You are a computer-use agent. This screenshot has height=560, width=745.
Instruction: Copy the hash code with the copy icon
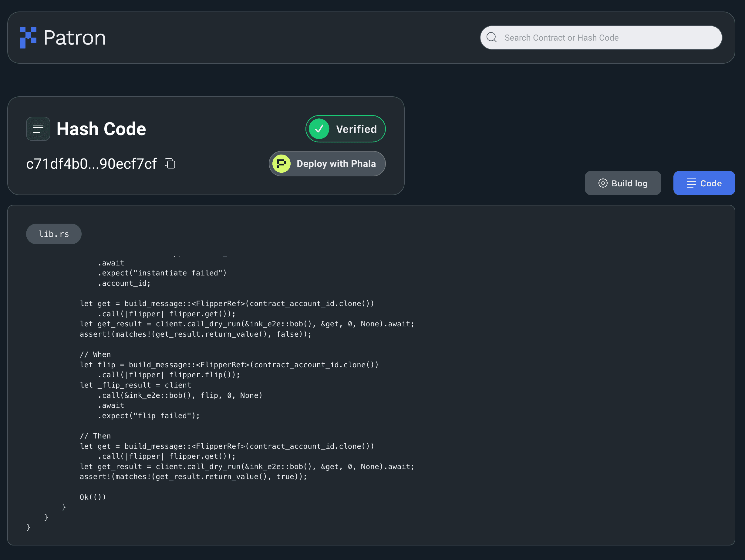pos(170,164)
